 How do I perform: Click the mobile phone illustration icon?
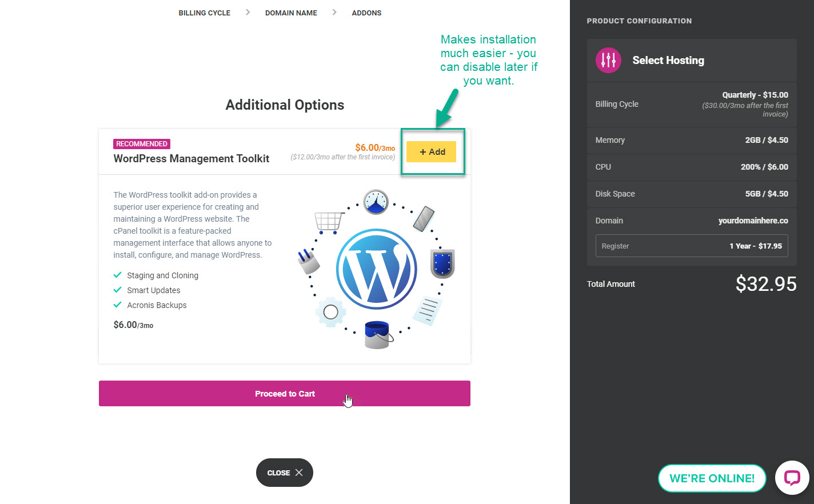pyautogui.click(x=424, y=219)
